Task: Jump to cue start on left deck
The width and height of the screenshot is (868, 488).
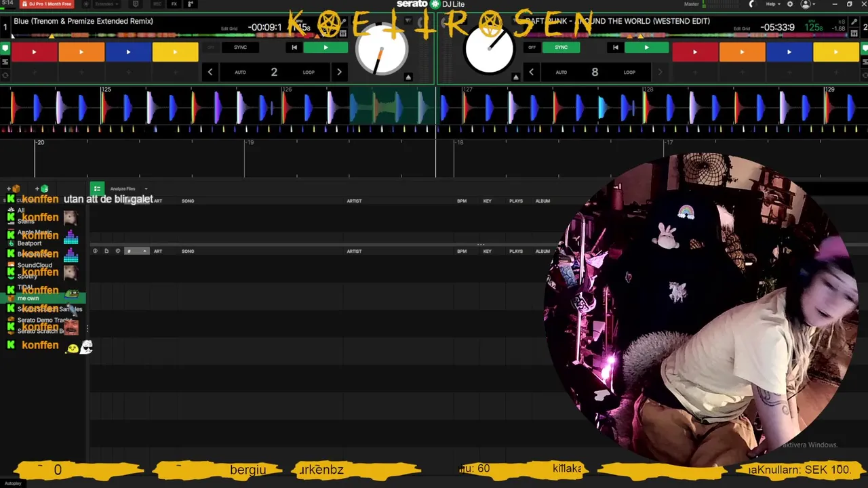Action: click(x=294, y=47)
